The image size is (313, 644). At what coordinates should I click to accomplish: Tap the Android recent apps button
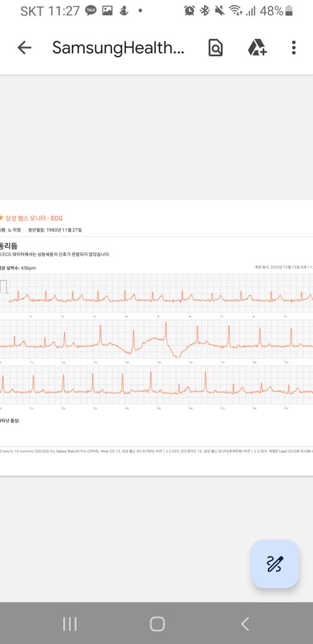pyautogui.click(x=70, y=624)
